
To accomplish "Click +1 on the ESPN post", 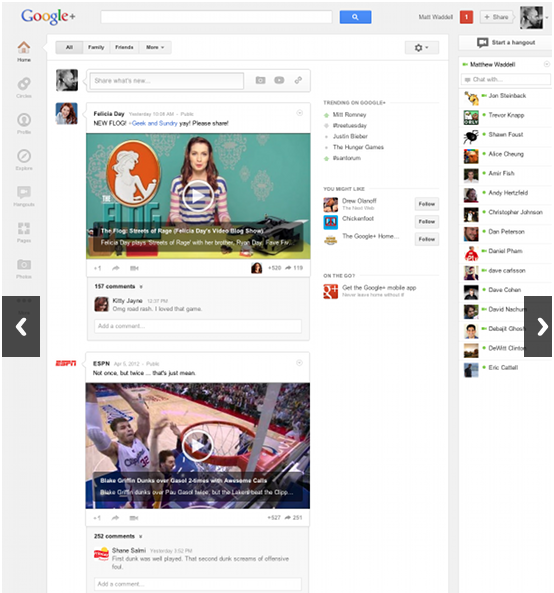I will pos(97,518).
